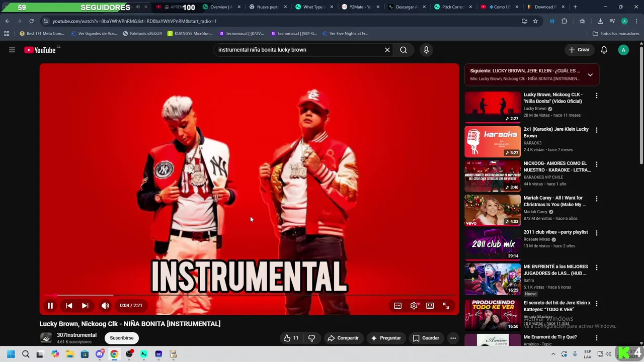
Task: Collapse the Siguiente mix playlist panel
Action: tap(590, 75)
